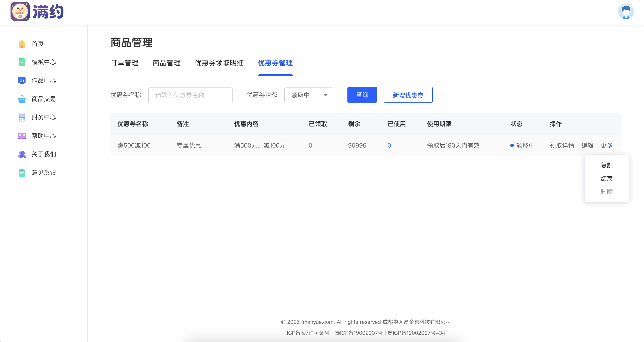644x342 pixels.
Task: Click the 更多 expander in the coupon row
Action: tap(606, 146)
